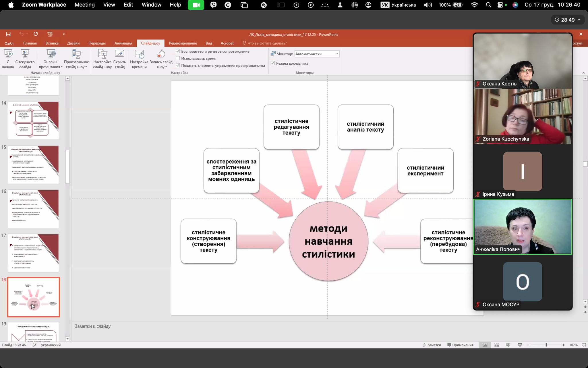Open 'Настройка слайд-шоу' settings icon
Screen dimensions: 588x368
pyautogui.click(x=102, y=54)
